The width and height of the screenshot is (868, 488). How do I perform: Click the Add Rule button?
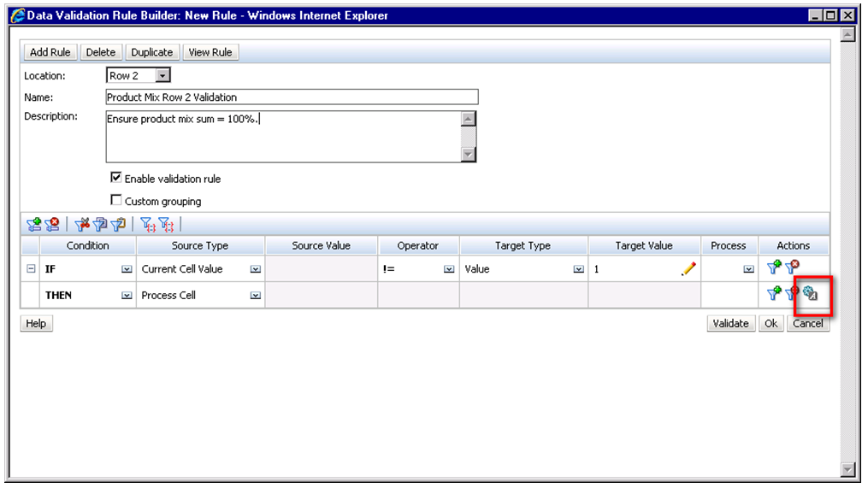pos(50,52)
